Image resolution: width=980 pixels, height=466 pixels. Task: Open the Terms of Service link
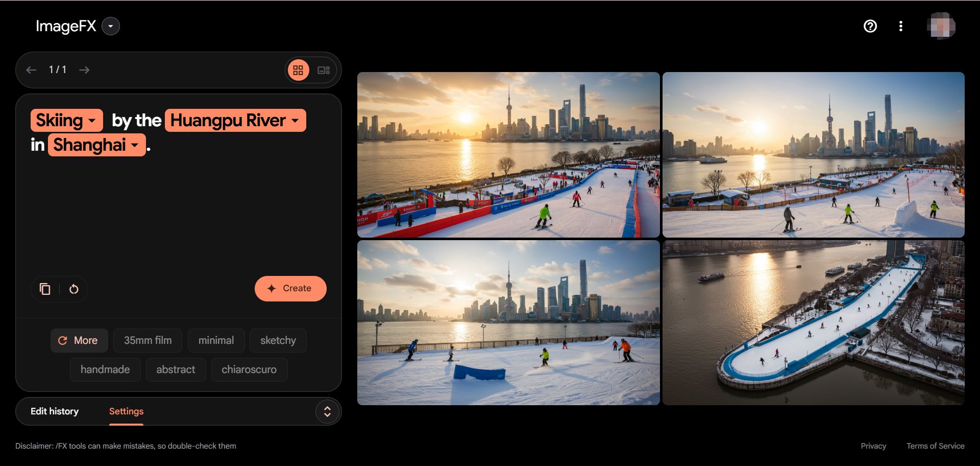tap(936, 446)
